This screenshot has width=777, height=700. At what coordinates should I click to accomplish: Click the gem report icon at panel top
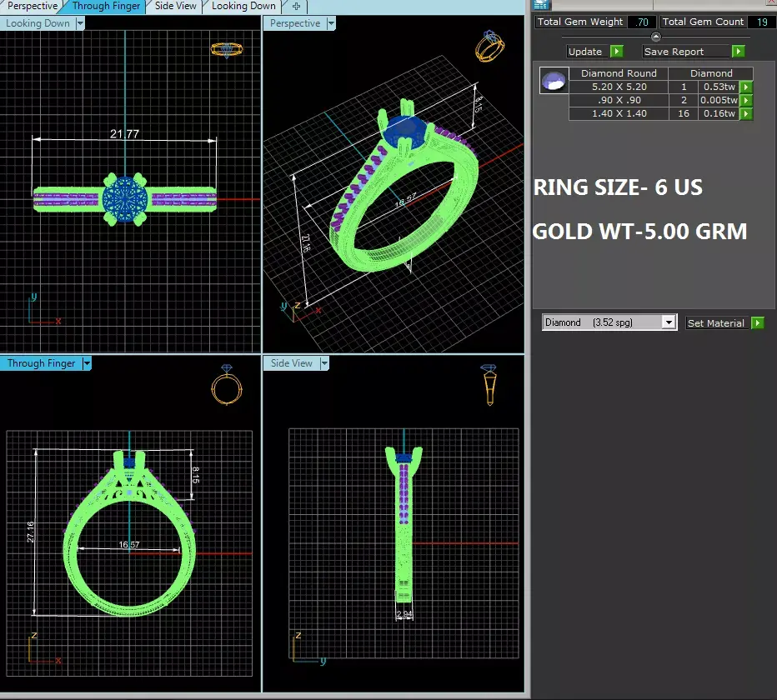540,5
